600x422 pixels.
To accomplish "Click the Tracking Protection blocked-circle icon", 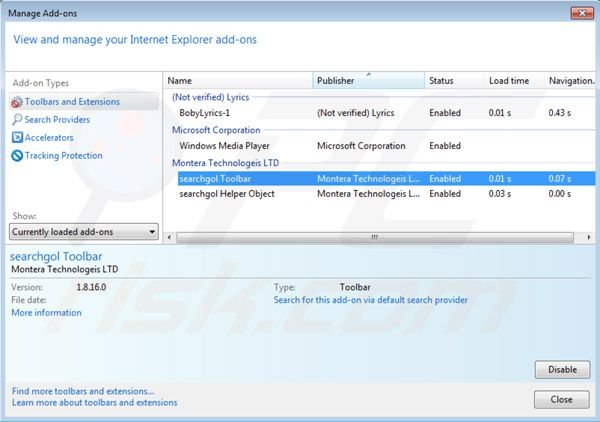I will [17, 156].
